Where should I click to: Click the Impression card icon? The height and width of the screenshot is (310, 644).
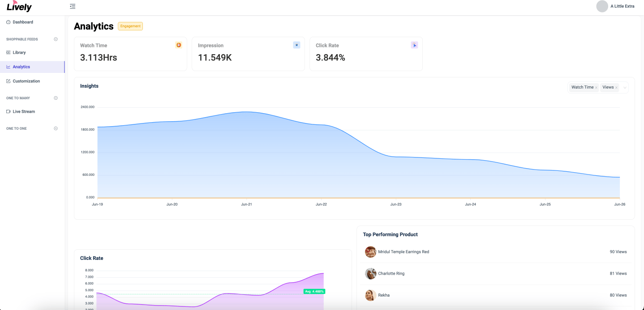(x=296, y=45)
